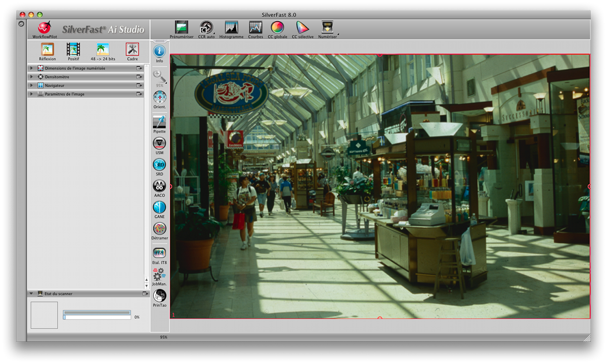Open CC globale color correction
607x364 pixels.
(x=277, y=27)
